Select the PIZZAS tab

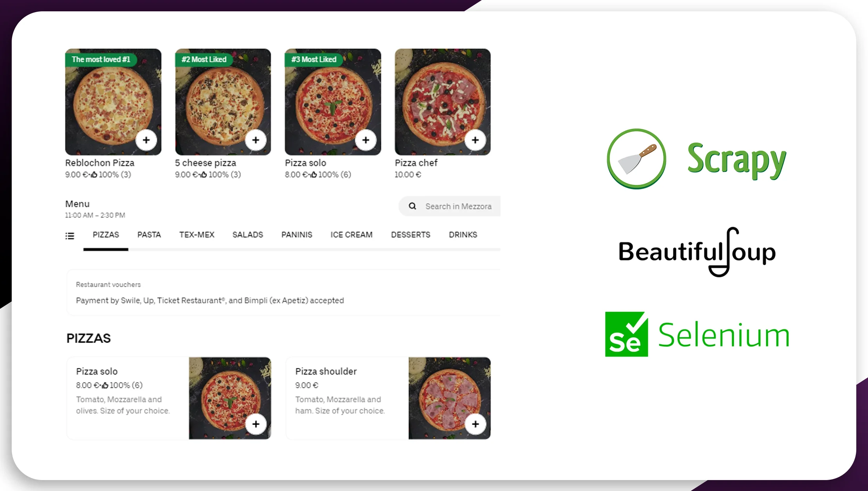(105, 234)
